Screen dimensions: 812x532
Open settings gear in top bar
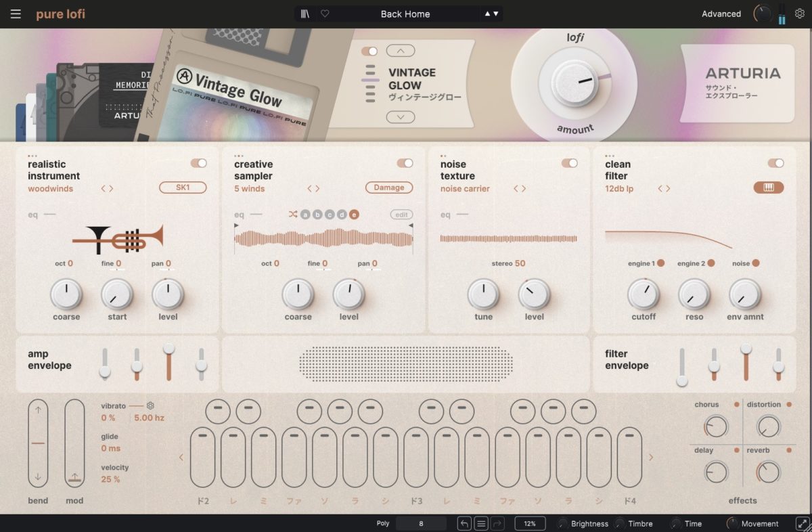point(800,14)
